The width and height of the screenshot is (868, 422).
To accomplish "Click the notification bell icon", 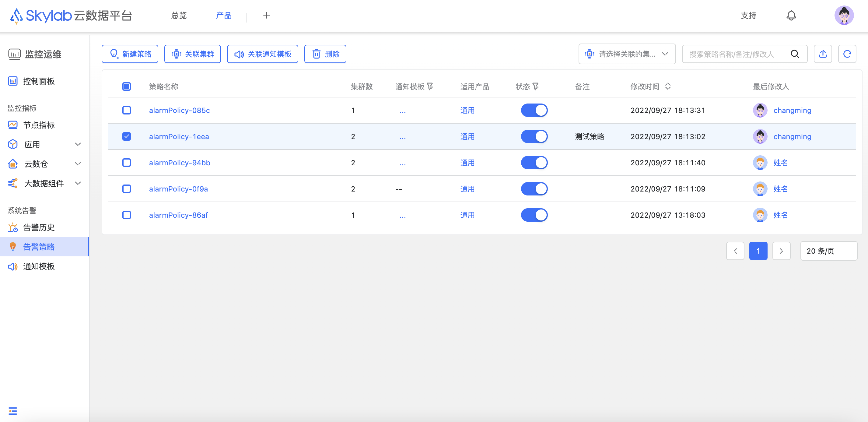I will pyautogui.click(x=791, y=16).
